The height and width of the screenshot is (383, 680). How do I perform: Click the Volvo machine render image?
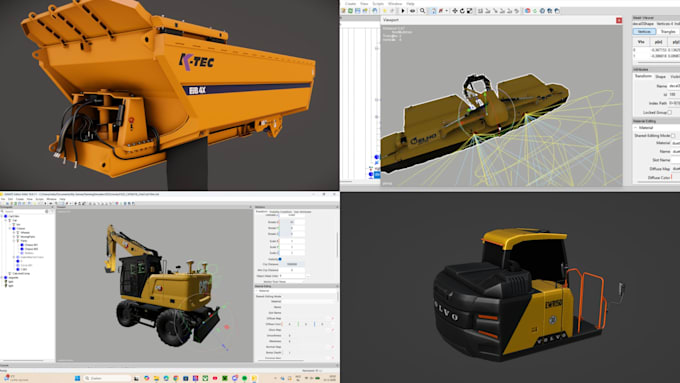(510, 288)
